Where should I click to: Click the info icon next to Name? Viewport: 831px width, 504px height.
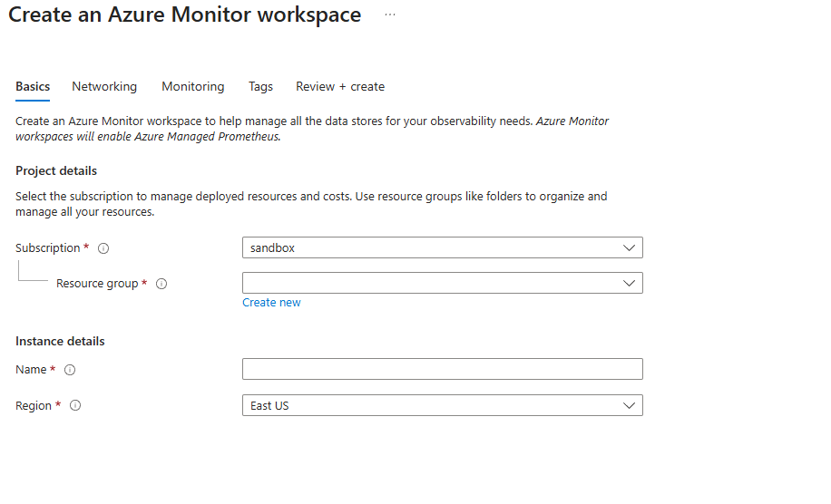pos(70,370)
